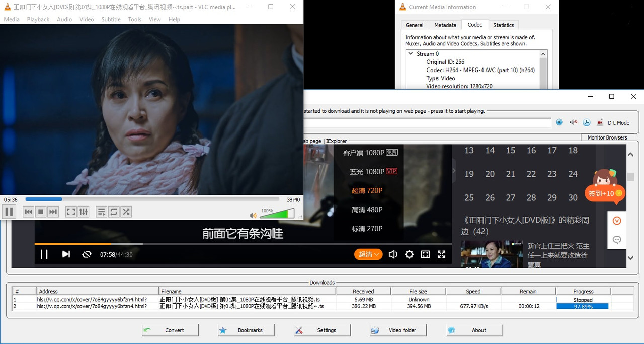Image resolution: width=644 pixels, height=344 pixels.
Task: Seek on the VLC progress bar
Action: pyautogui.click(x=152, y=199)
